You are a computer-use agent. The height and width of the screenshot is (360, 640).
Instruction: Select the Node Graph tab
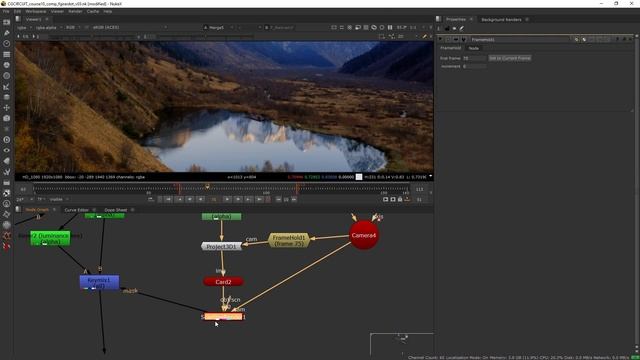click(x=37, y=210)
